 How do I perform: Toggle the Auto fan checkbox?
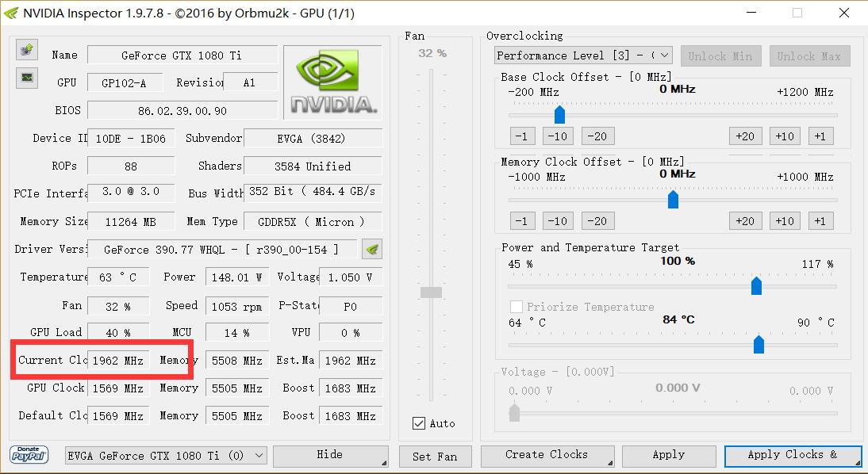coord(419,424)
